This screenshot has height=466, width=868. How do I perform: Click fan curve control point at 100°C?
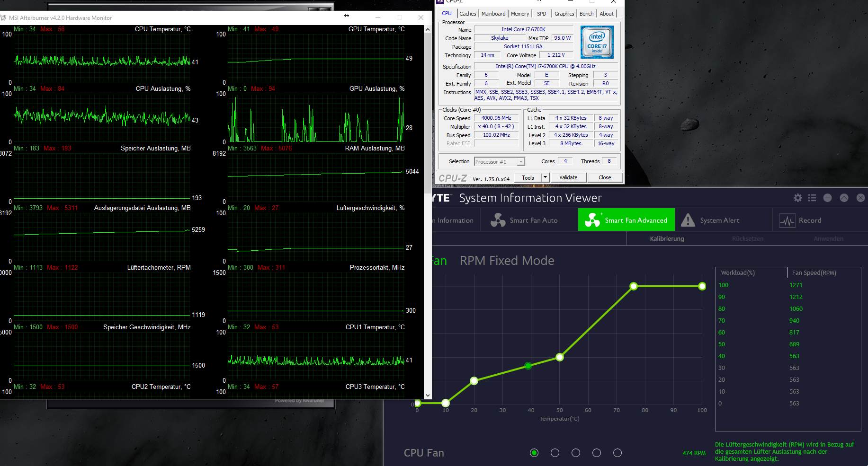[x=702, y=286]
